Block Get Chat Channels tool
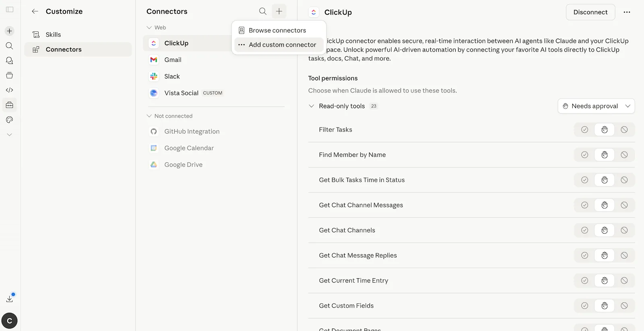 (624, 230)
